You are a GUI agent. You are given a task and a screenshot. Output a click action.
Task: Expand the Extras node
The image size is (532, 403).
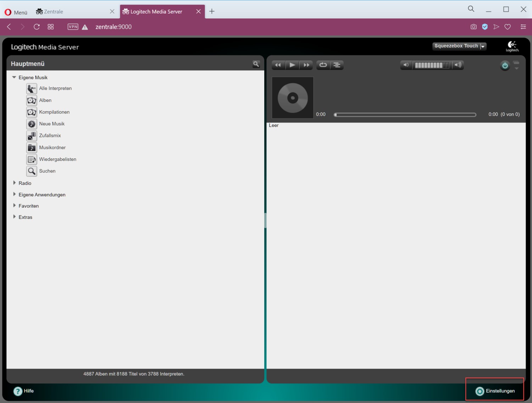click(14, 217)
